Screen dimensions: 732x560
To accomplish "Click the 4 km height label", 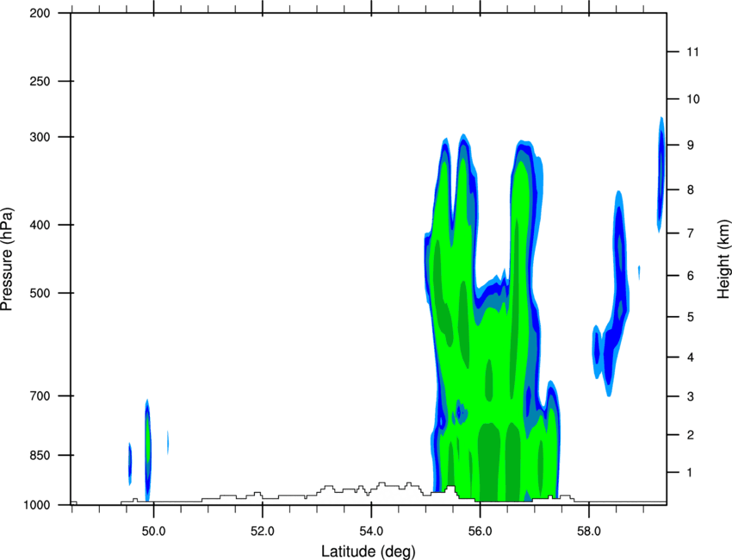I will pos(690,358).
